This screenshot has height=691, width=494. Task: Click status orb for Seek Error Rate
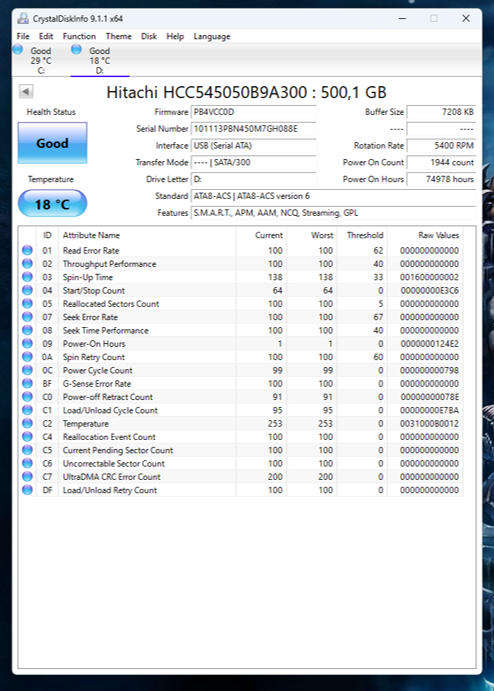[x=27, y=317]
